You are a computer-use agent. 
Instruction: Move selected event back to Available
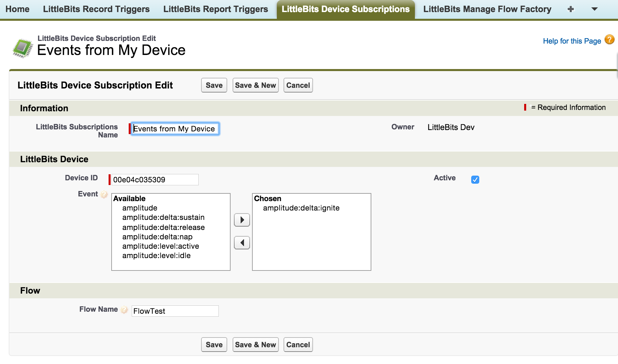tap(242, 243)
